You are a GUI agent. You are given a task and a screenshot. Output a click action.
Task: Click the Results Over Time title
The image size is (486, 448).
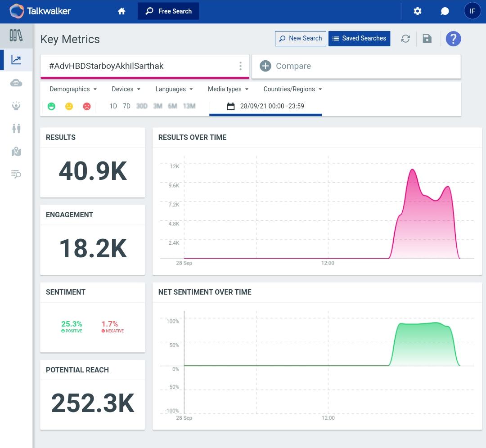(192, 137)
